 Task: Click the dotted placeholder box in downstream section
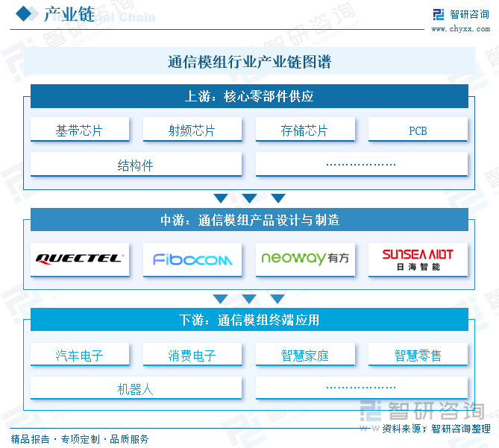362,388
